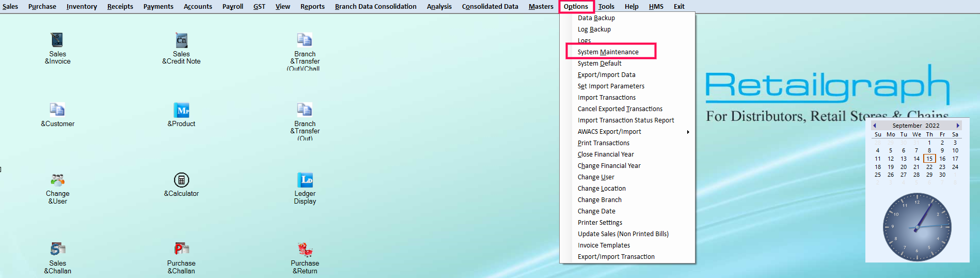Image resolution: width=980 pixels, height=278 pixels.
Task: Open Branch Transfer (Out)(Challan) icon
Action: click(305, 40)
